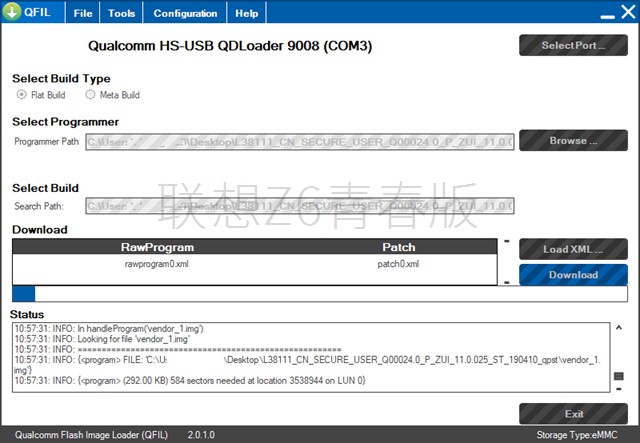Click the Search Path input field

[x=300, y=206]
